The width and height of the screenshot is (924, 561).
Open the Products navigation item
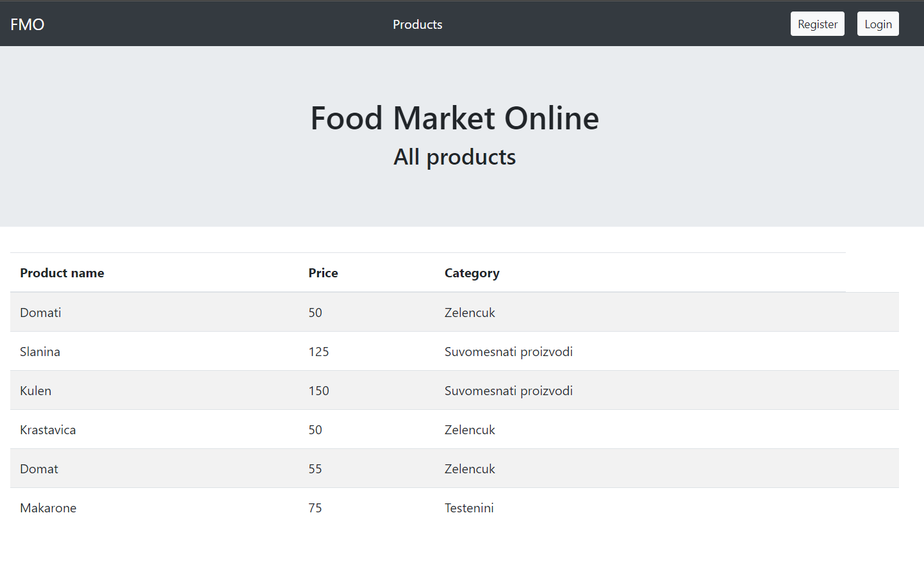click(417, 24)
